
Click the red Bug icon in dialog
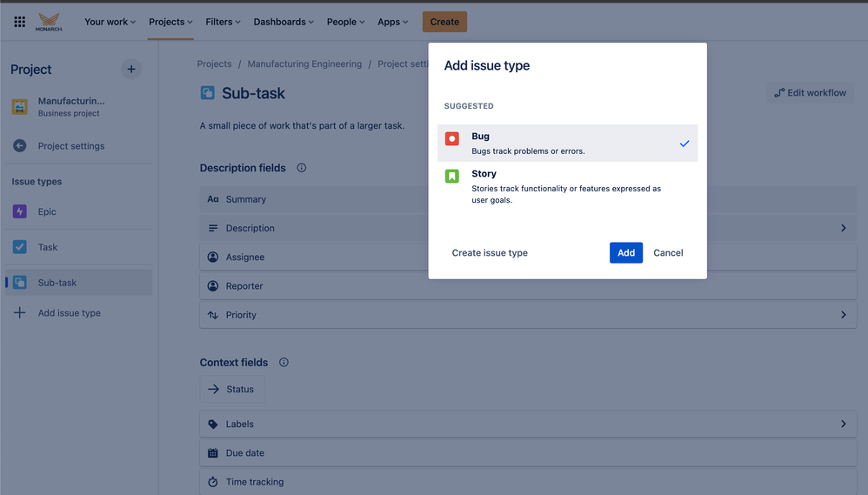pos(452,138)
